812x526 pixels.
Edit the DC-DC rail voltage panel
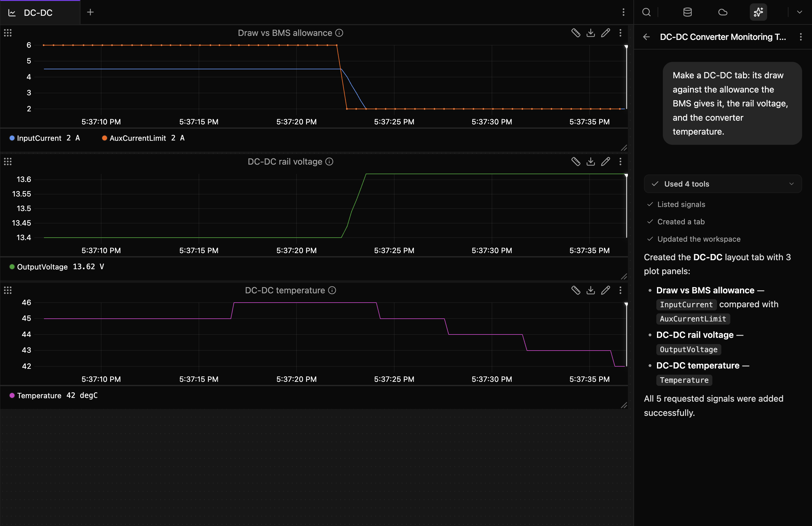pyautogui.click(x=606, y=161)
